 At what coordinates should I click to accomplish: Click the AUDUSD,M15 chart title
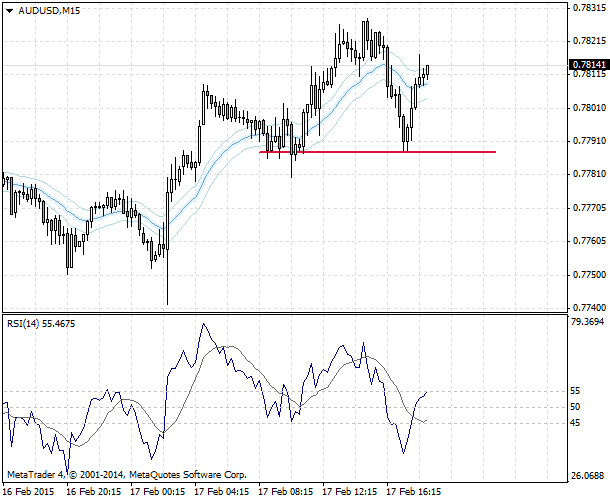(x=49, y=11)
